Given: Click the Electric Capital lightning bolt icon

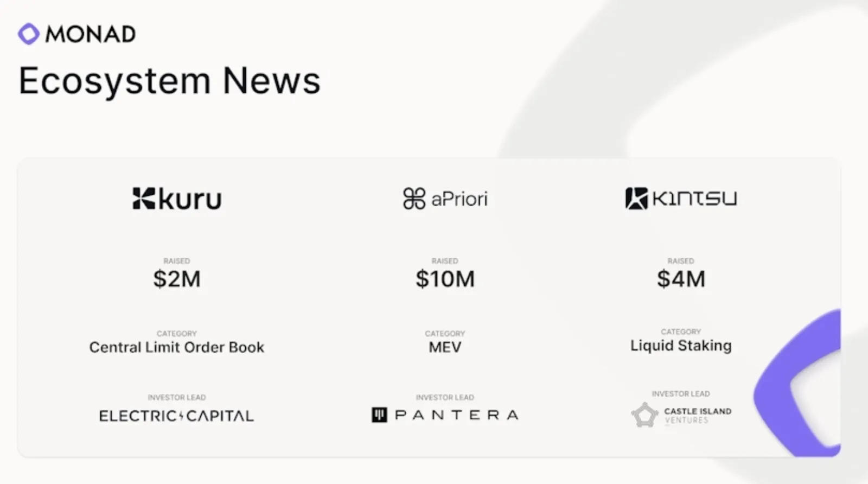Looking at the screenshot, I should pyautogui.click(x=181, y=416).
